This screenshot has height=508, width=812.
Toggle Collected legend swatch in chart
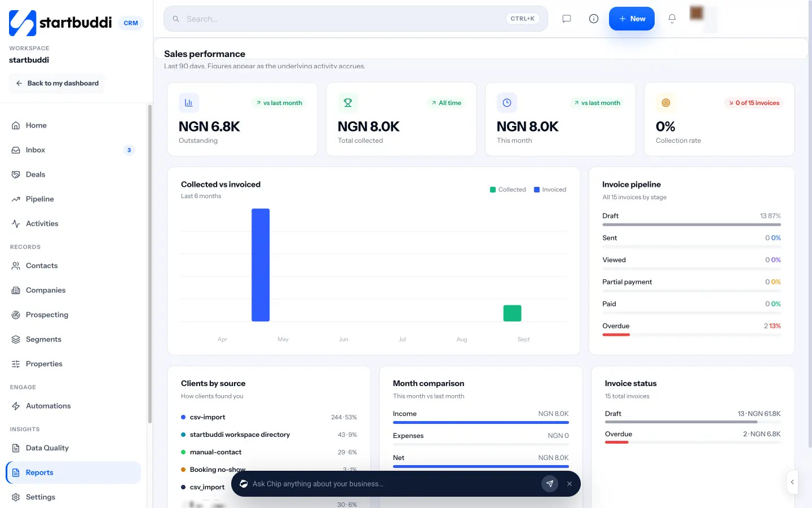coord(493,190)
